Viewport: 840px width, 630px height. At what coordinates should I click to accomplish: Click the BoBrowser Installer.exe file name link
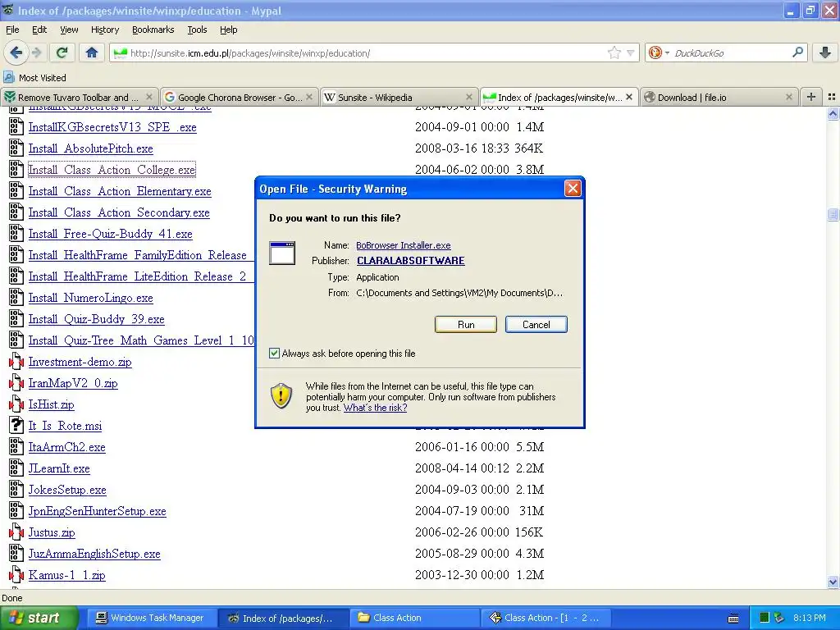coord(404,245)
